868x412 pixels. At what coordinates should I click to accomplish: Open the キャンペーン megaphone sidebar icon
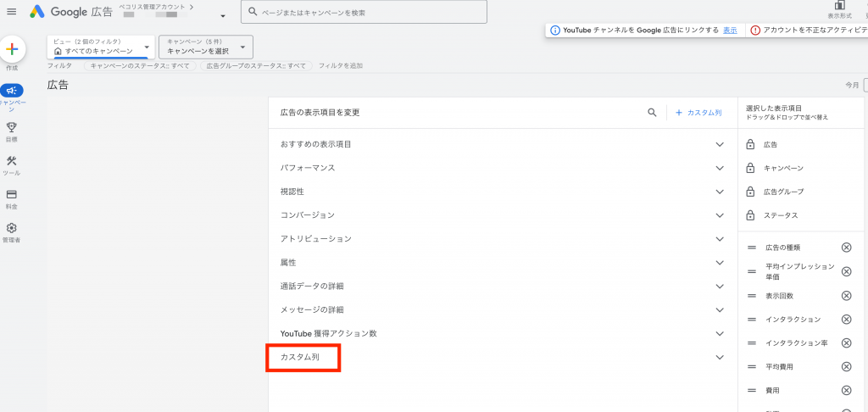pos(12,91)
